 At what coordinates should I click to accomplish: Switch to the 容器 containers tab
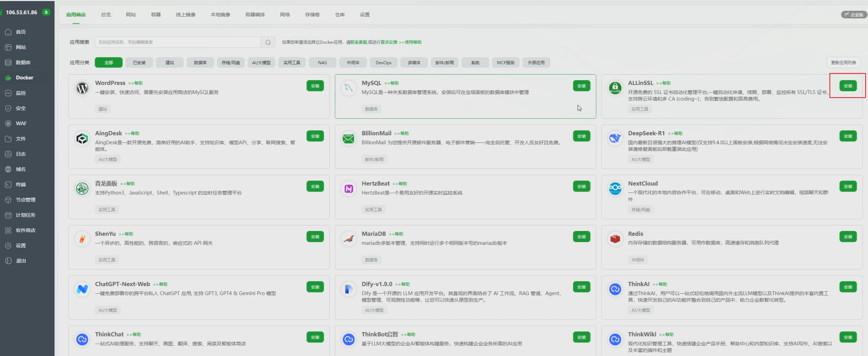point(156,15)
